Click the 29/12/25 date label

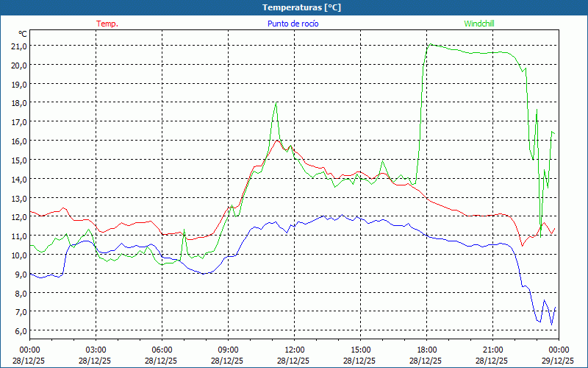(x=559, y=361)
